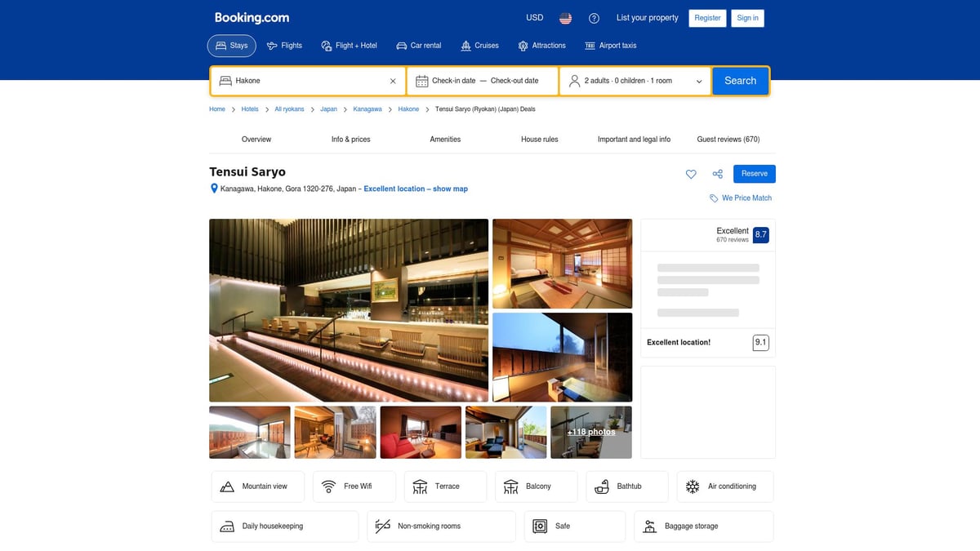Click the Airport taxis icon
The height and width of the screenshot is (551, 980).
click(591, 46)
